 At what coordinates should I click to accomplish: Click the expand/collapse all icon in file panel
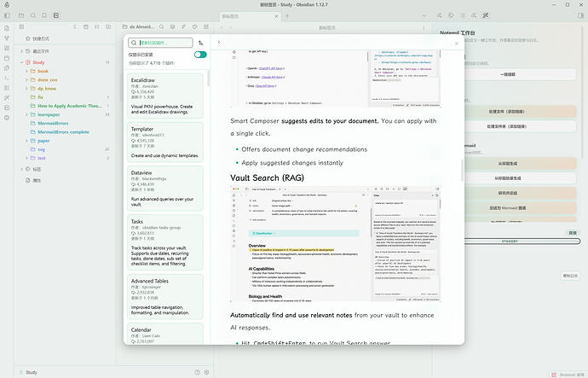75,27
